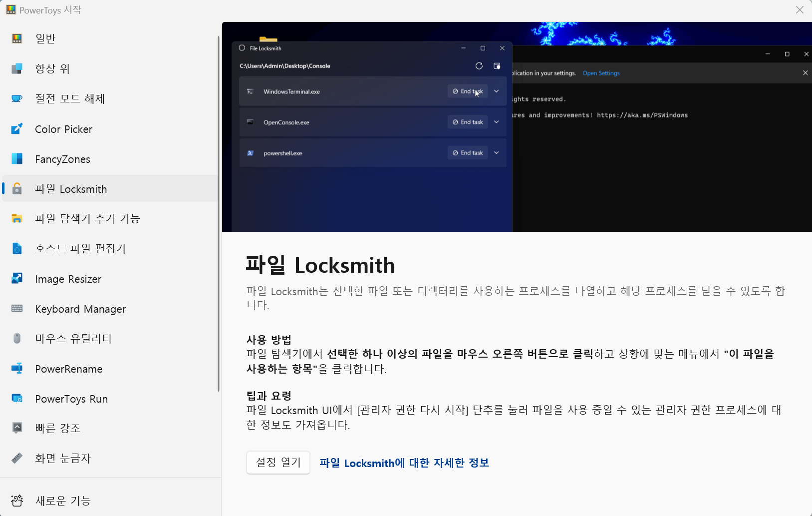This screenshot has width=812, height=516.
Task: Click the PowerToys Run search icon
Action: [x=17, y=399]
